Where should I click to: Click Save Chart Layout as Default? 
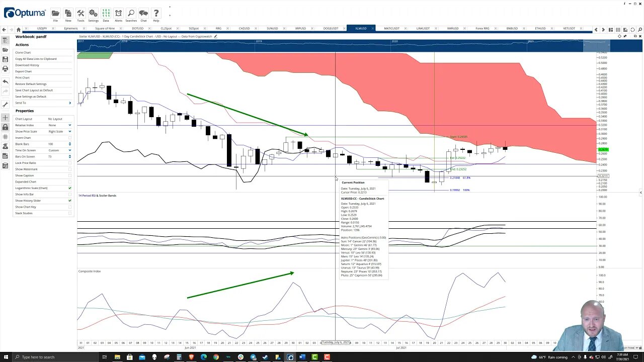(34, 90)
